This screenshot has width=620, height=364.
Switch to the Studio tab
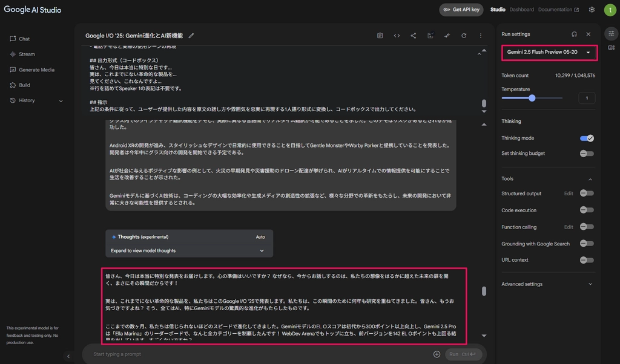tap(498, 10)
